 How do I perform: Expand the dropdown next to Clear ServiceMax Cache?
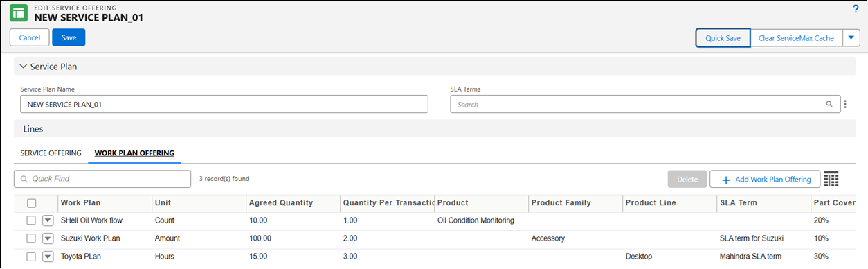pos(851,38)
